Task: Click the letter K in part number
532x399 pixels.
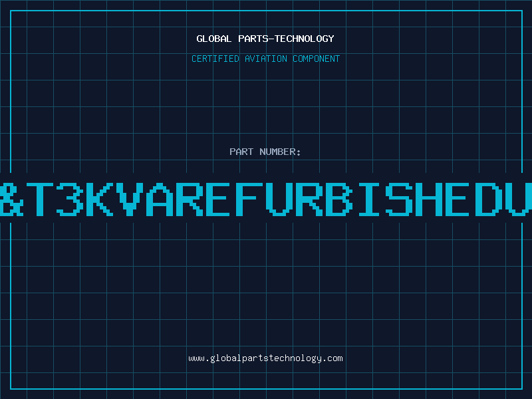Action: pos(99,199)
